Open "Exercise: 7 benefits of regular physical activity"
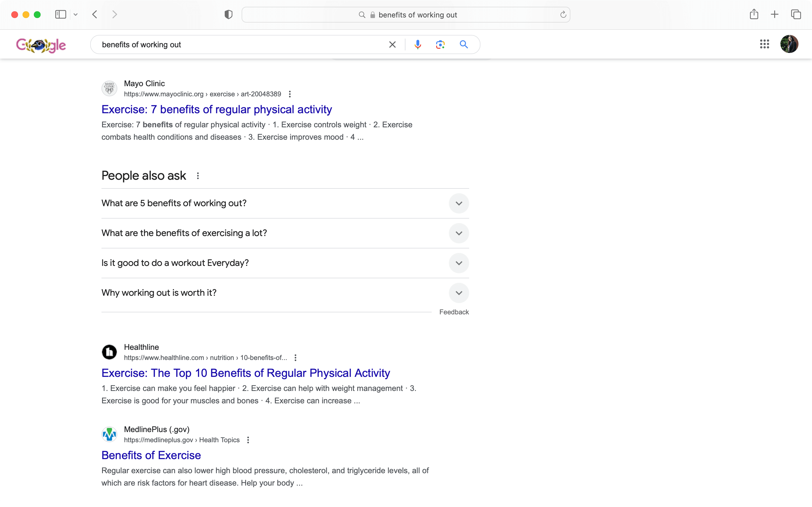Viewport: 812px width, 507px height. [217, 109]
